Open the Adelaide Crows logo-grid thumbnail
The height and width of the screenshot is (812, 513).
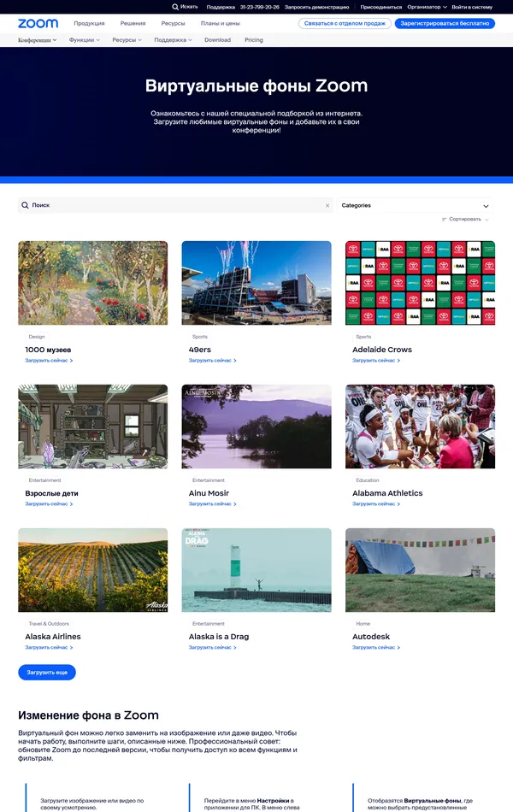tap(421, 283)
